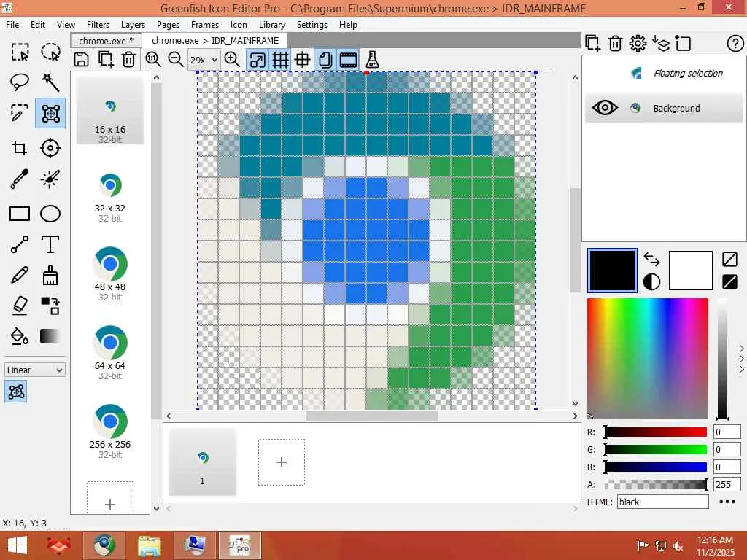This screenshot has width=747, height=560.
Task: Delete layer with layers panel trash icon
Action: coord(615,43)
